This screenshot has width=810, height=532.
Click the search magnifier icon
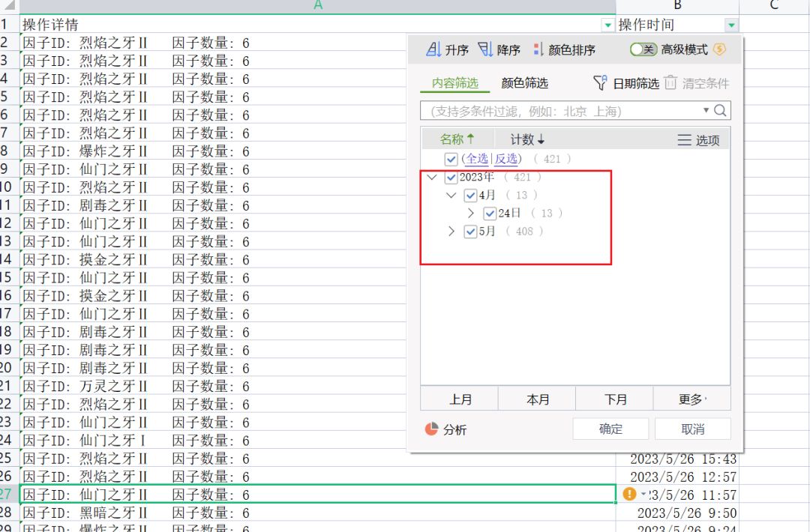(720, 110)
